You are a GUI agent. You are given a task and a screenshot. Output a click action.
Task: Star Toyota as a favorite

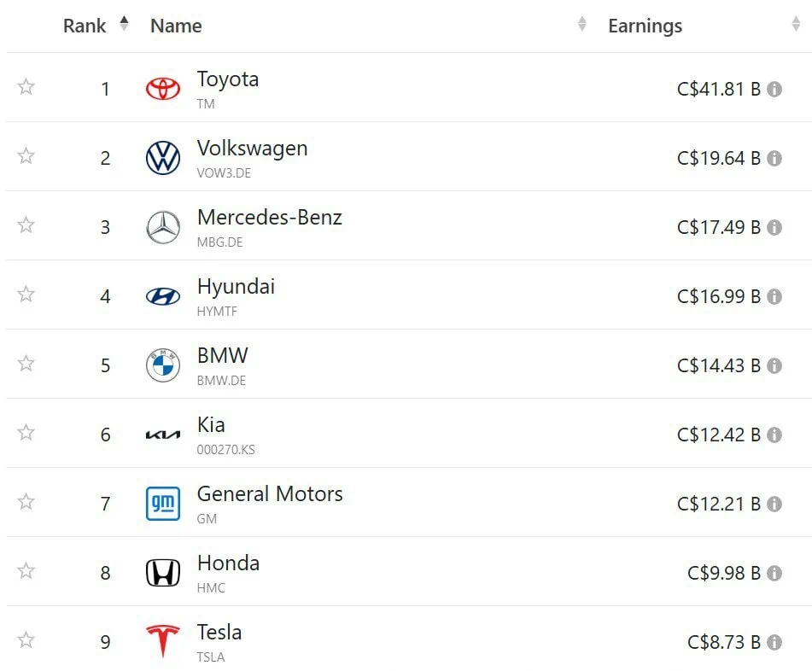tap(26, 87)
